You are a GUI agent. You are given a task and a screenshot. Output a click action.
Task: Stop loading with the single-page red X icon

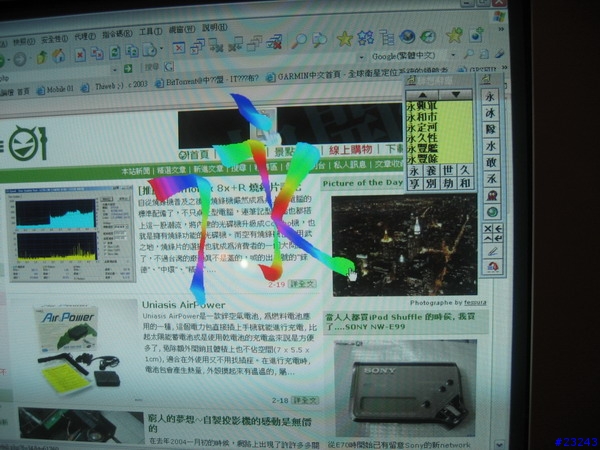[80, 55]
